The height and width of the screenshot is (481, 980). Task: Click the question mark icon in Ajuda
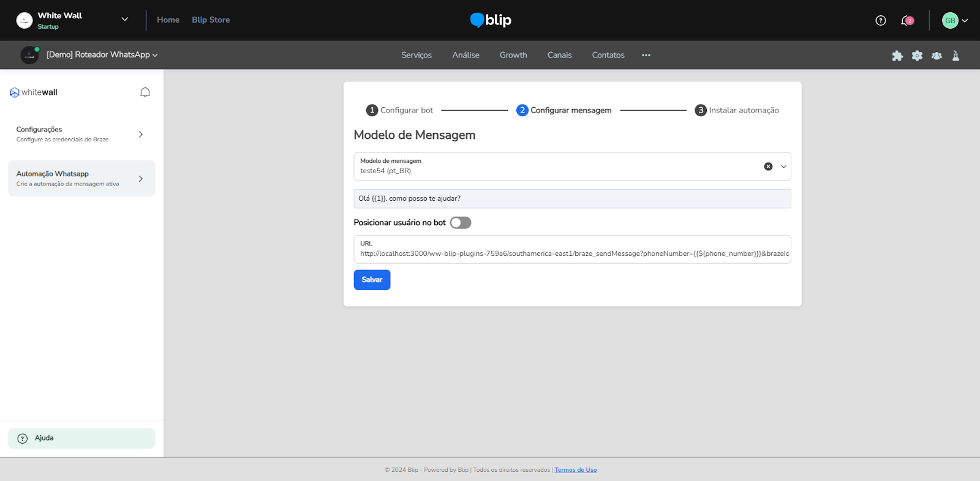click(x=23, y=438)
